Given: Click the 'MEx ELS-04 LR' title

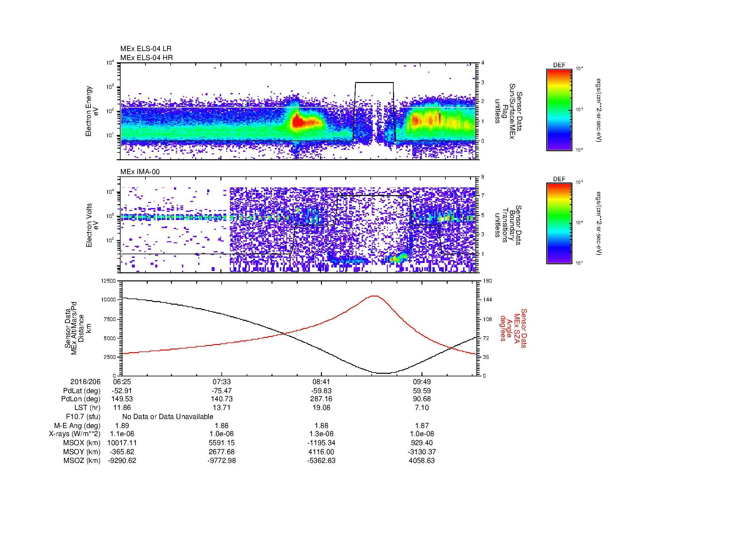Looking at the screenshot, I should pos(146,49).
